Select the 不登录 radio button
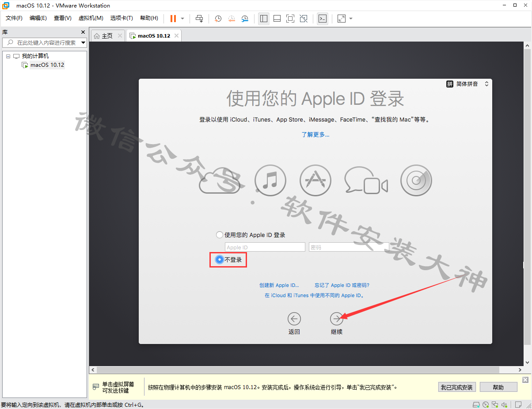Image resolution: width=532 pixels, height=409 pixels. coord(220,260)
